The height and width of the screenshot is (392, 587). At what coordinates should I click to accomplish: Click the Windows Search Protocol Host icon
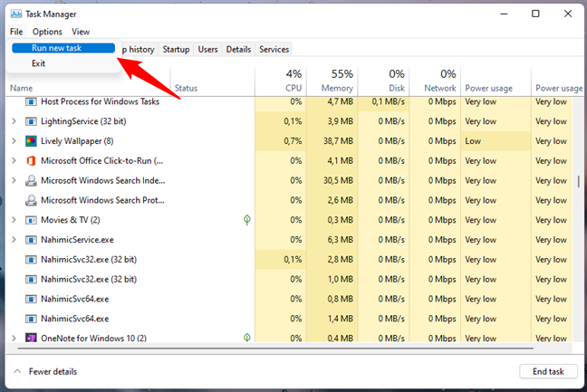(x=31, y=200)
